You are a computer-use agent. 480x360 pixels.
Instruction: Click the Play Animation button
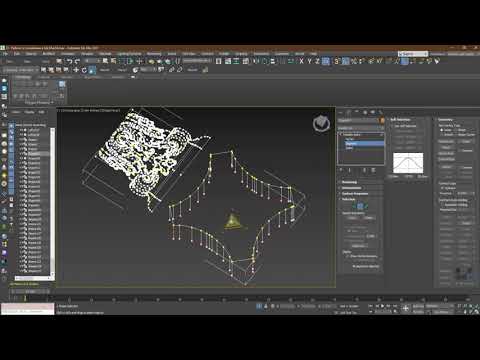(383, 306)
